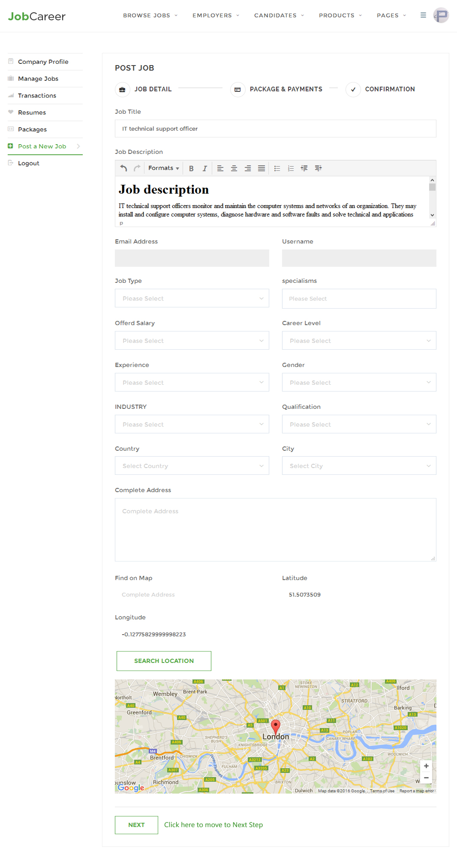Justify the job description text
457x868 pixels.
pyautogui.click(x=262, y=168)
